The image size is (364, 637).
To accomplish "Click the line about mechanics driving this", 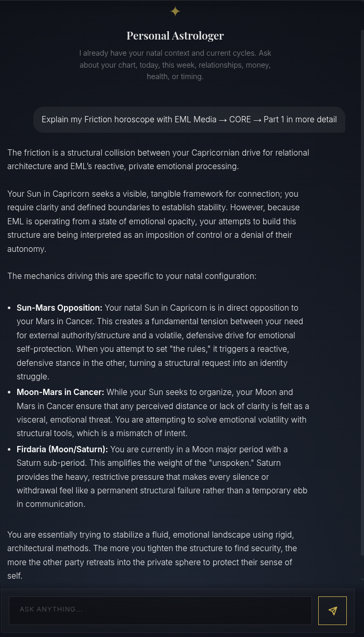I will (x=132, y=276).
